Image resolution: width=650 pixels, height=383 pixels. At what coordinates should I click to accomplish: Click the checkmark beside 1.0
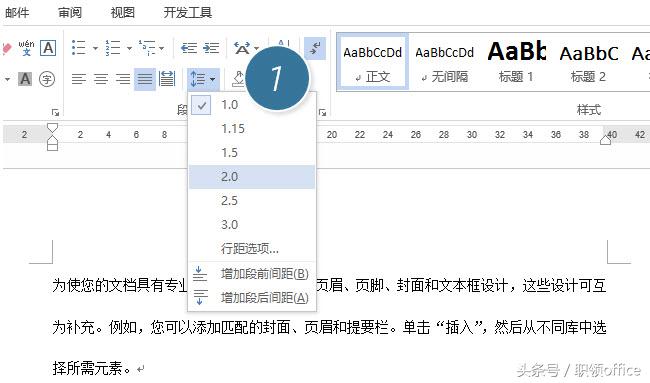[201, 105]
